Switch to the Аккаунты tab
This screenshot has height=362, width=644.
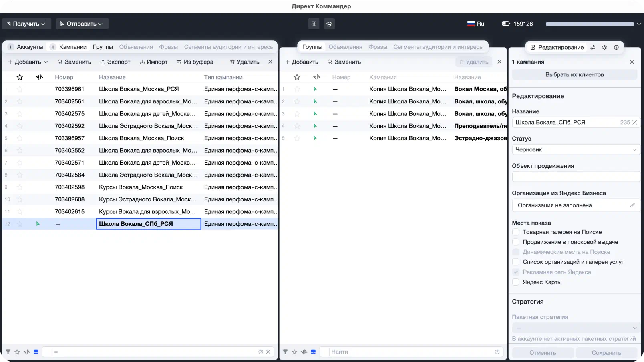tap(26, 47)
